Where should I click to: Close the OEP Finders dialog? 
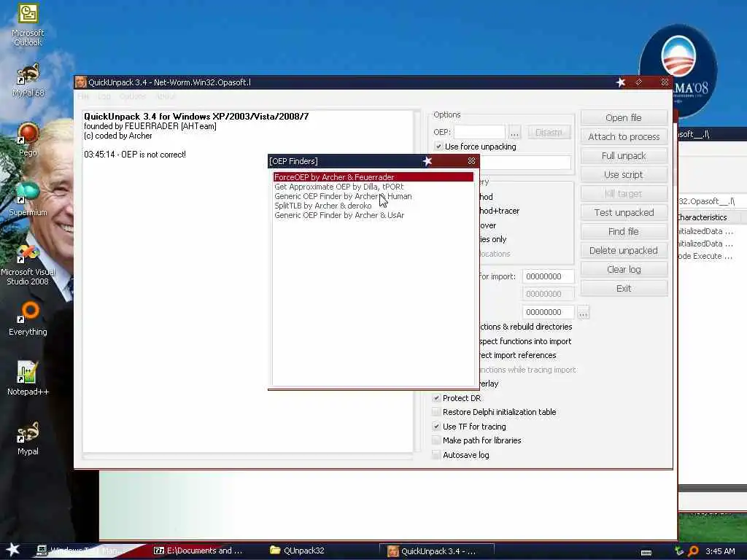point(471,161)
